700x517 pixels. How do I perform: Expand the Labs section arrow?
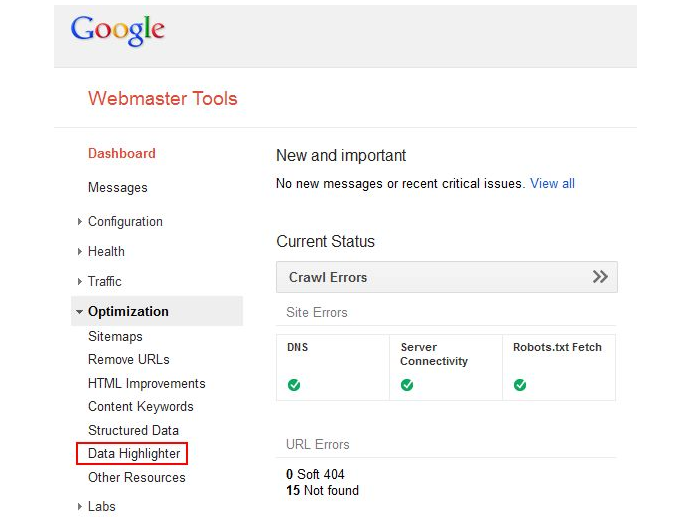pyautogui.click(x=79, y=506)
